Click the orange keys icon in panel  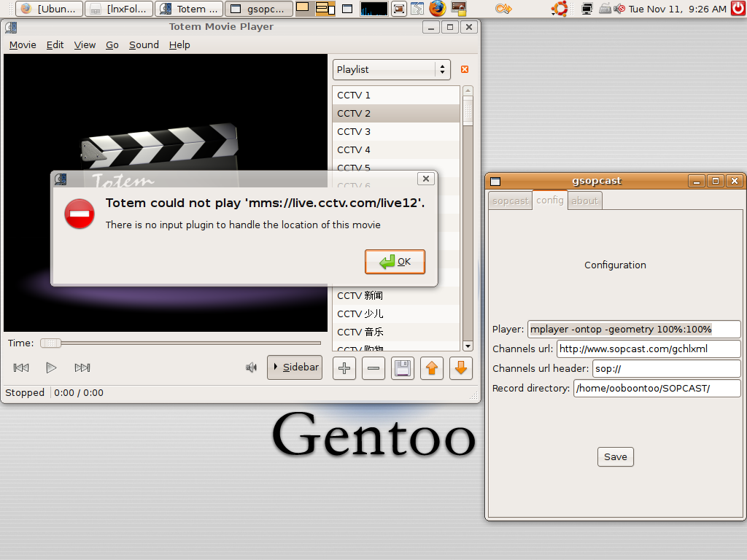[503, 9]
